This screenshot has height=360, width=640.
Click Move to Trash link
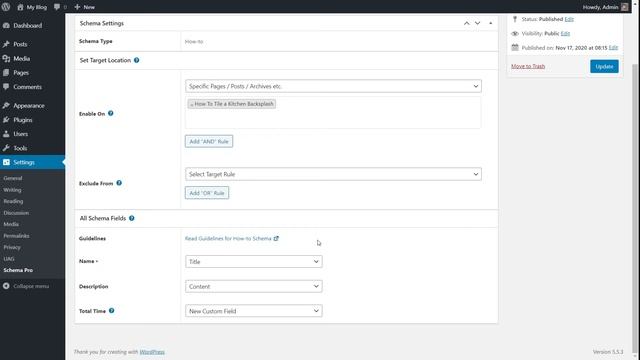tap(528, 66)
